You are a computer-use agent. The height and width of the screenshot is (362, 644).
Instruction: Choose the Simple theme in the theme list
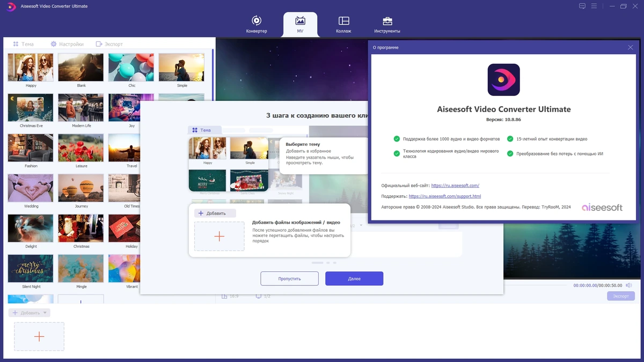click(182, 67)
